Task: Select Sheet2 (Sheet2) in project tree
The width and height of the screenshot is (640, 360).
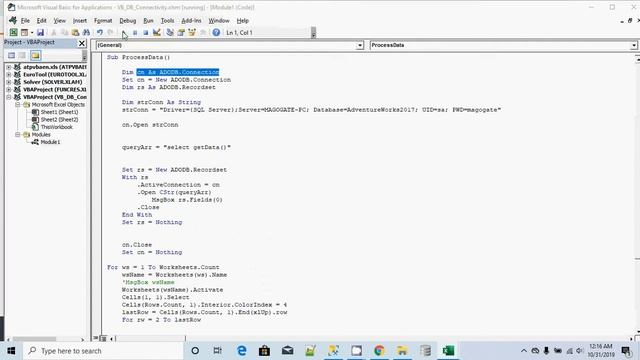Action: 59,120
